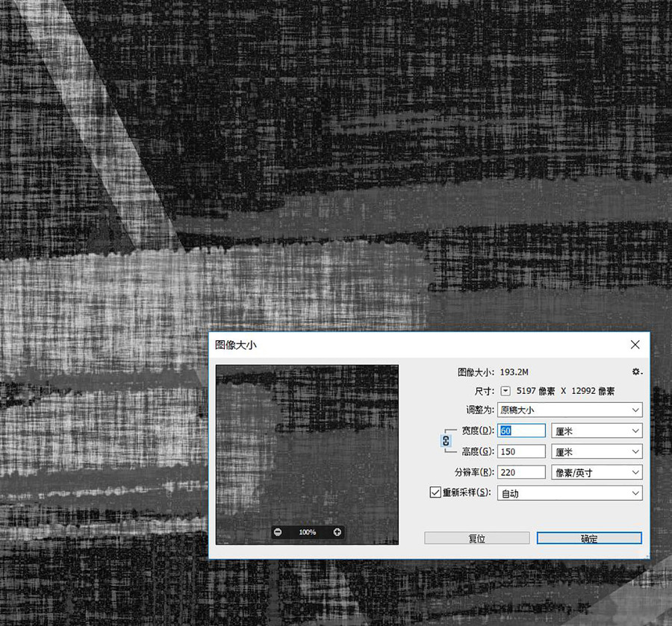Screen dimensions: 672x626
Task: Click the 复位 button
Action: point(477,538)
